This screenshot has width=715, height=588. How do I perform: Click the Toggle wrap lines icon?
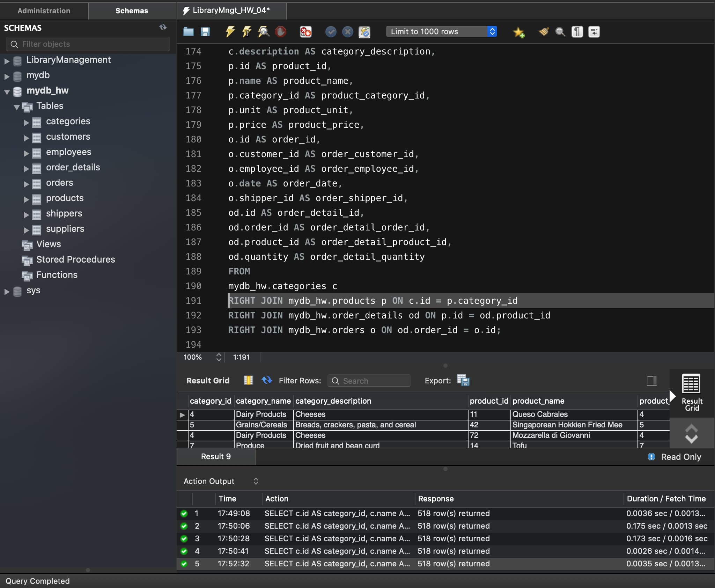point(593,31)
